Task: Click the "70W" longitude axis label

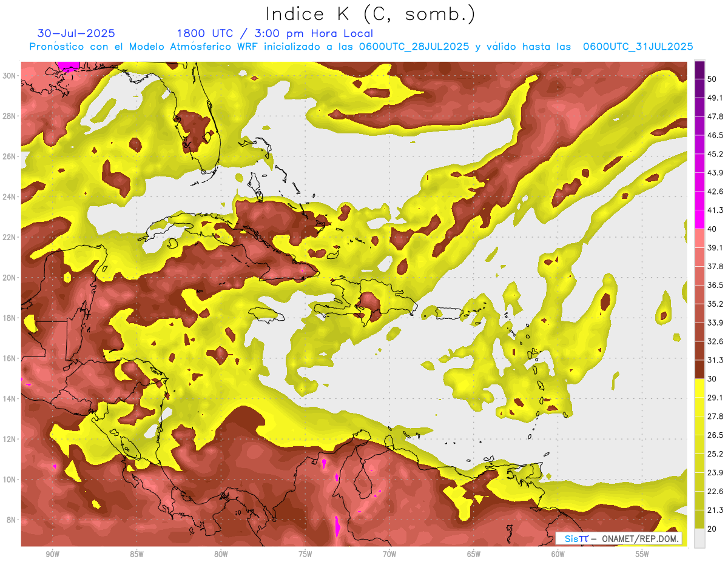Action: [389, 554]
